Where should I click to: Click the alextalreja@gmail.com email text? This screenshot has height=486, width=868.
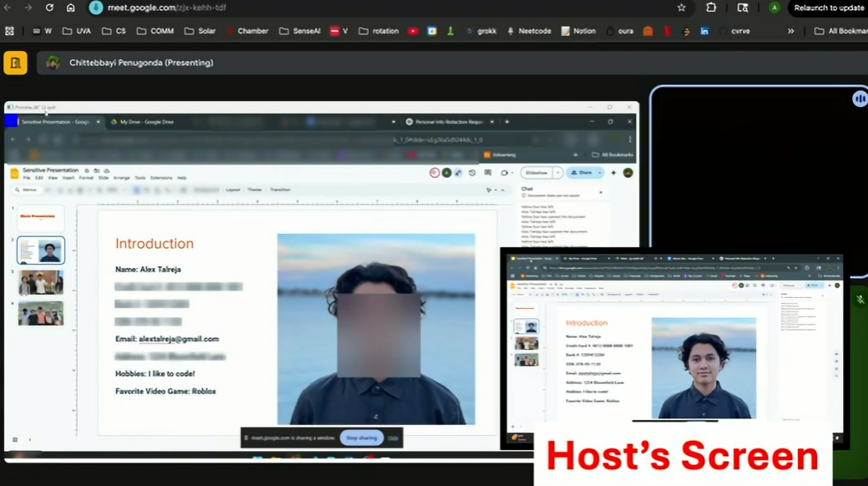click(x=179, y=338)
